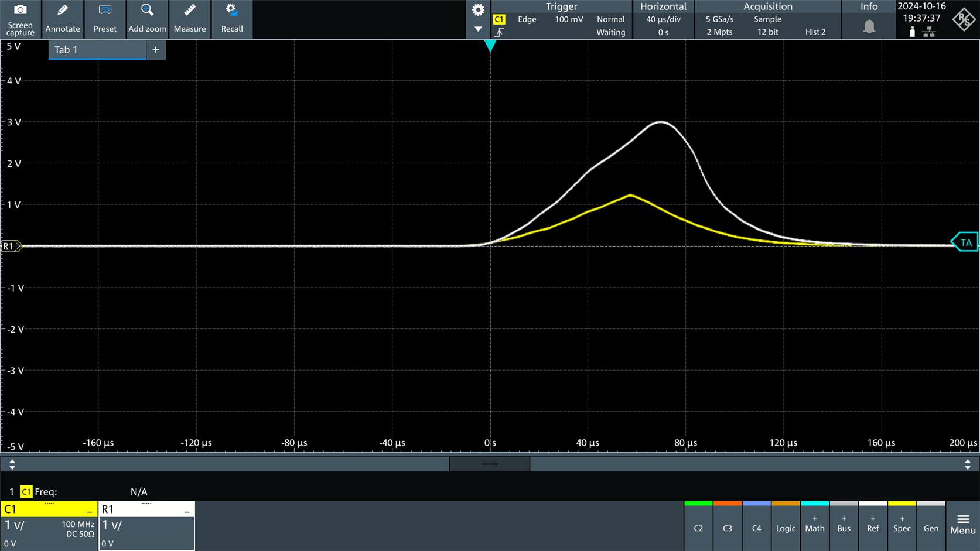Screen dimensions: 980x551
Task: Toggle channel C2 on
Action: click(x=698, y=526)
